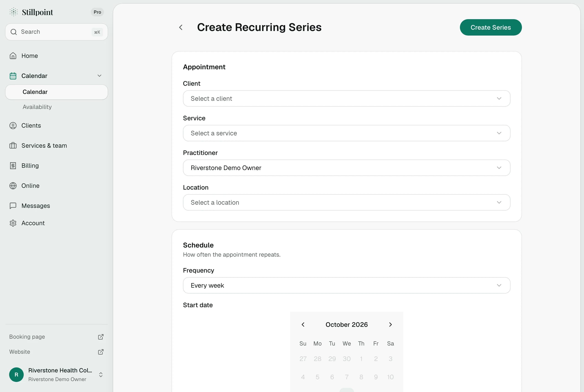Click the Pro plan badge
Screen dimensions: 584x392
pos(97,12)
